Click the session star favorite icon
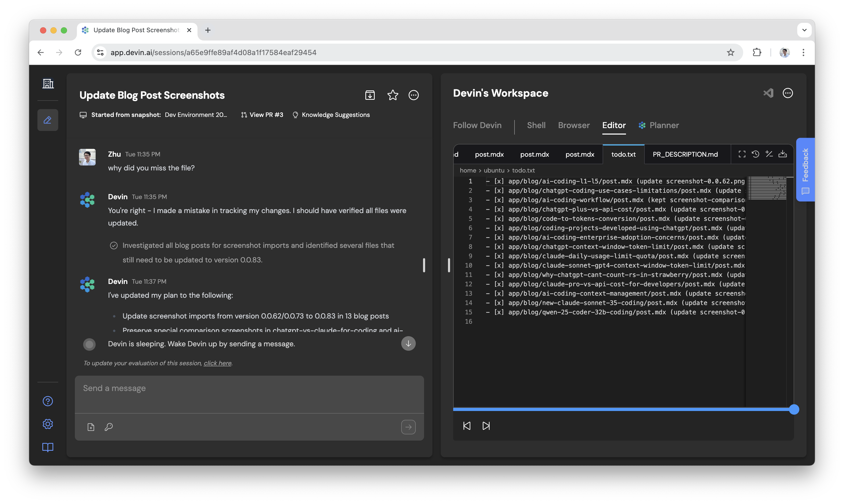The height and width of the screenshot is (504, 844). click(x=393, y=95)
